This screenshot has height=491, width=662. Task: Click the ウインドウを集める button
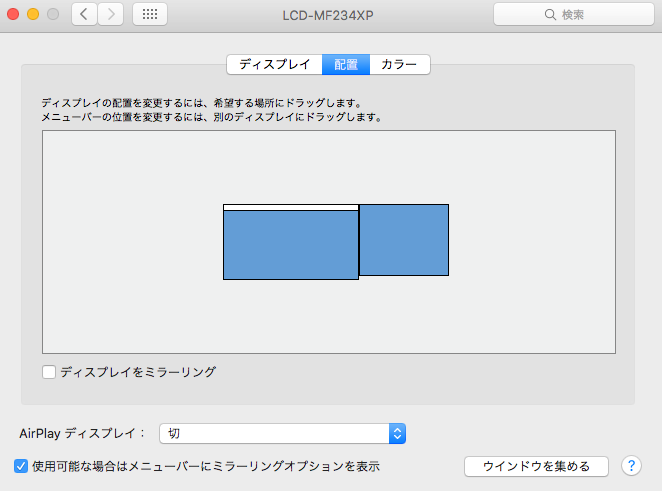coord(536,466)
